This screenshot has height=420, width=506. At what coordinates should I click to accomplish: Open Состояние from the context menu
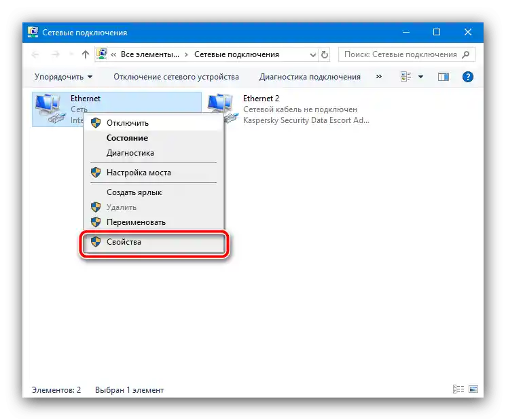coord(153,138)
